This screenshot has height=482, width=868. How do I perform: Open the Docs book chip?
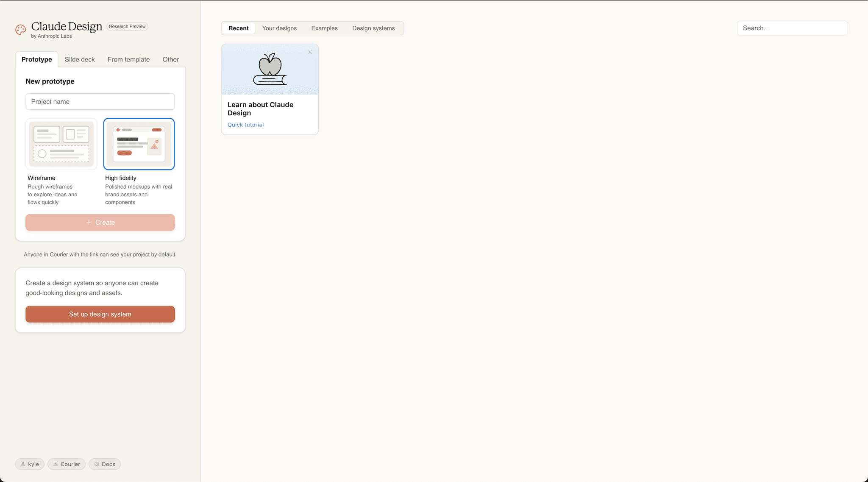click(x=105, y=464)
